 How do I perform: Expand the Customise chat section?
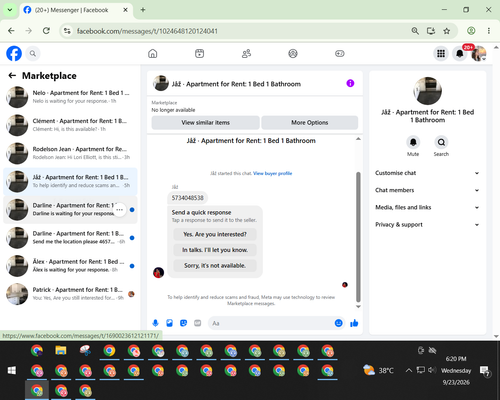coord(427,173)
